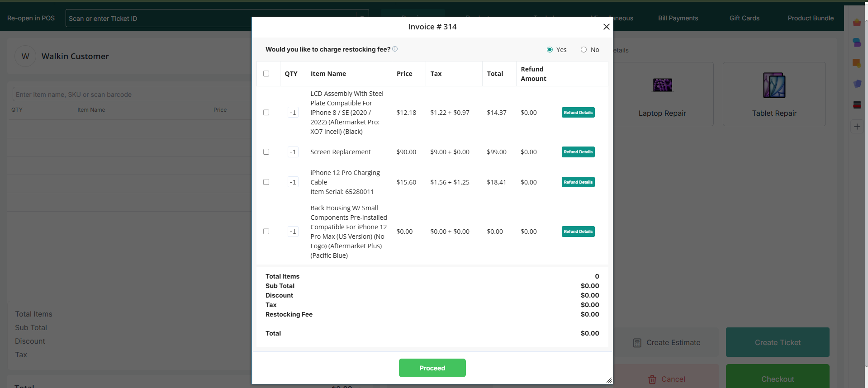
Task: Open the black and red stacked sidebar icon
Action: click(857, 105)
